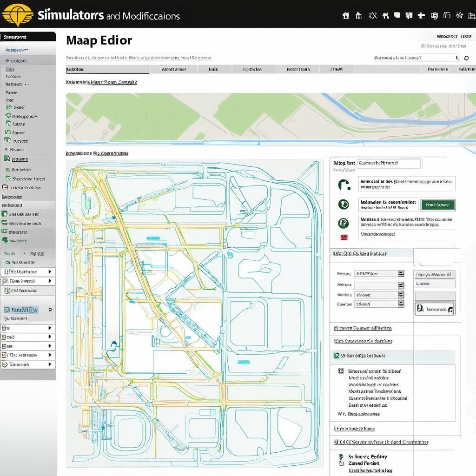Click the plus icon in top header
The width and height of the screenshot is (476, 476).
point(422,15)
